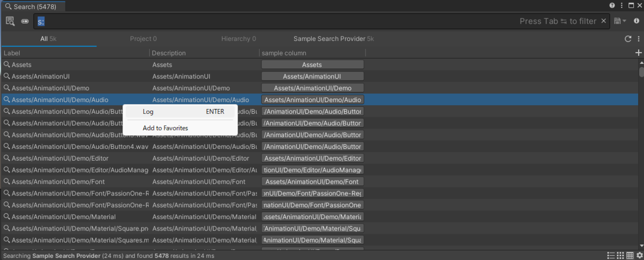The width and height of the screenshot is (644, 260).
Task: Click the search icon beside Assets/AnimationUI/Demo/Editor
Action: [x=7, y=158]
